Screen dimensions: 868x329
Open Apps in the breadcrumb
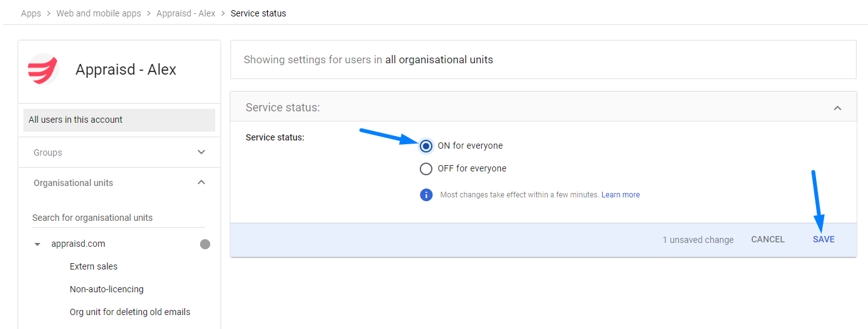pyautogui.click(x=31, y=13)
